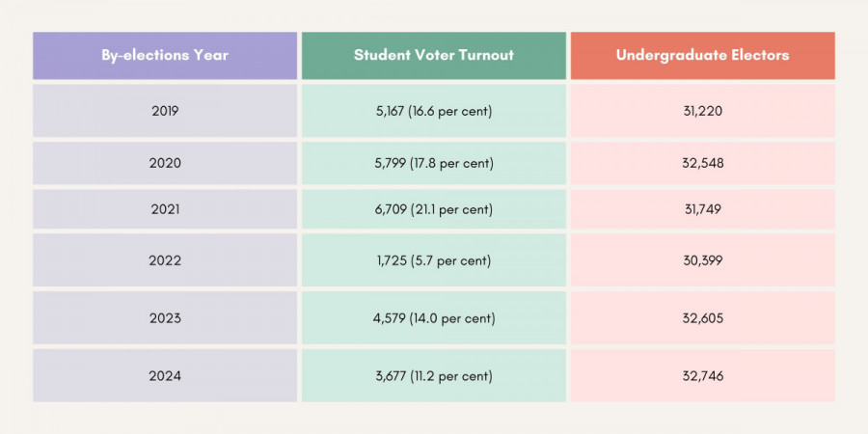868x434 pixels.
Task: Select the 2021 year cell
Action: point(165,209)
